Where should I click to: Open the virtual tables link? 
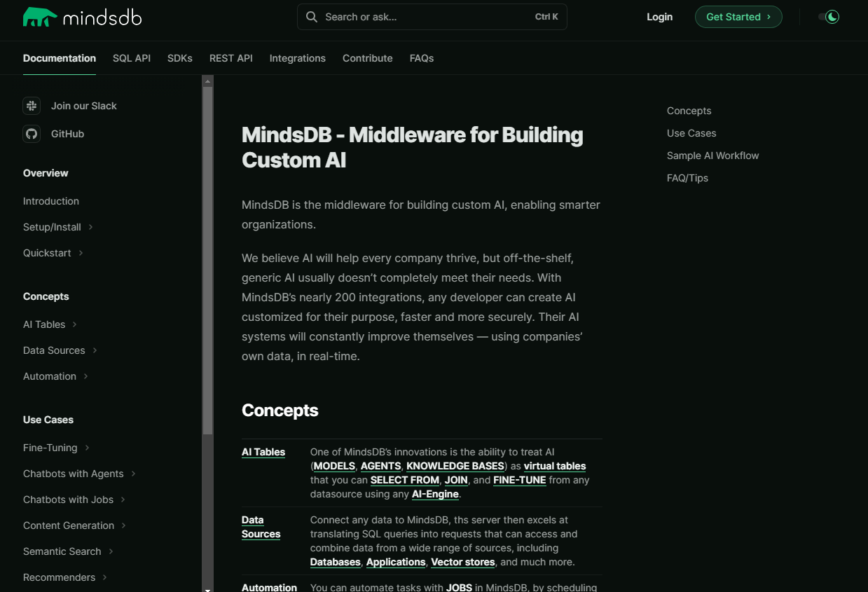tap(555, 466)
